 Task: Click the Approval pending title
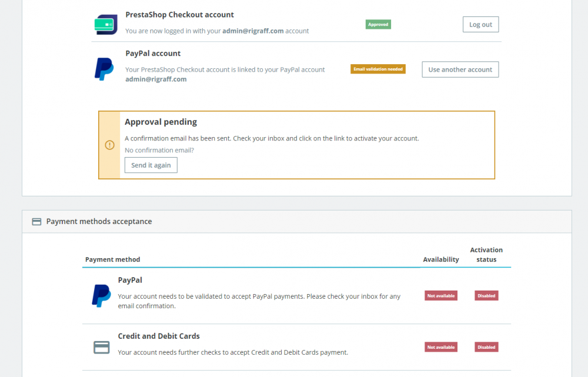click(x=161, y=122)
